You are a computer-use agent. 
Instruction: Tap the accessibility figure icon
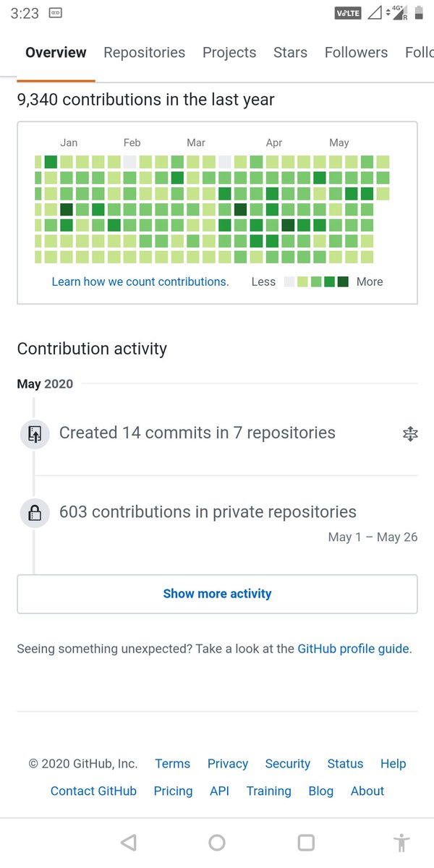(x=401, y=843)
